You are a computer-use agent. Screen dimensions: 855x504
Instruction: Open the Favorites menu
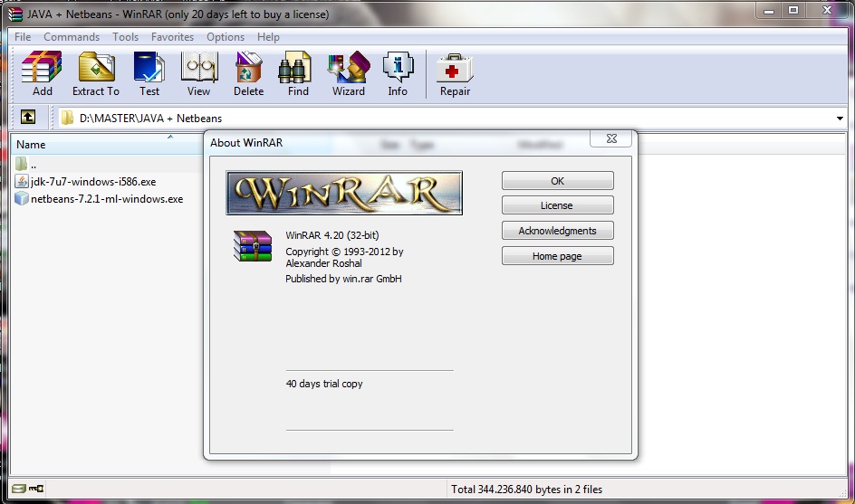(172, 37)
